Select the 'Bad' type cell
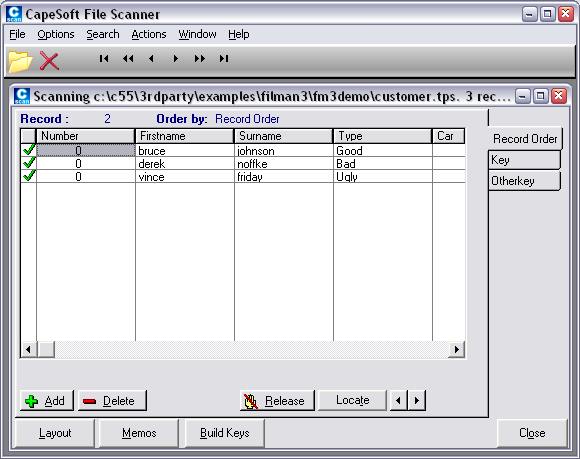This screenshot has width=580, height=459. pos(383,163)
